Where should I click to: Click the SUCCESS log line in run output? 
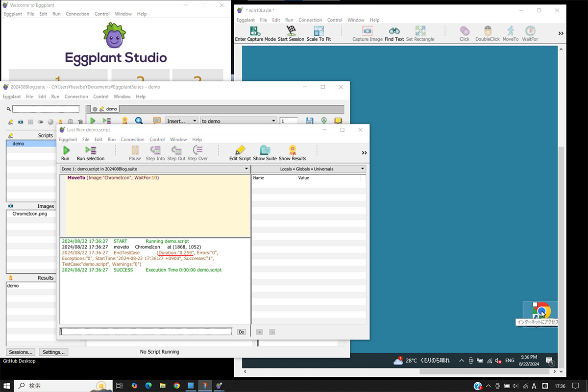(142, 270)
